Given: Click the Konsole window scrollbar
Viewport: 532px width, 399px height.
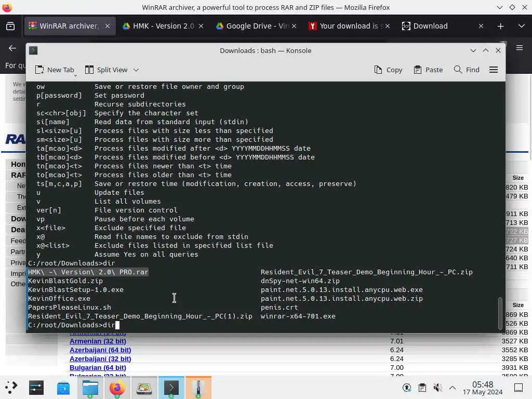Looking at the screenshot, I should pos(500,313).
